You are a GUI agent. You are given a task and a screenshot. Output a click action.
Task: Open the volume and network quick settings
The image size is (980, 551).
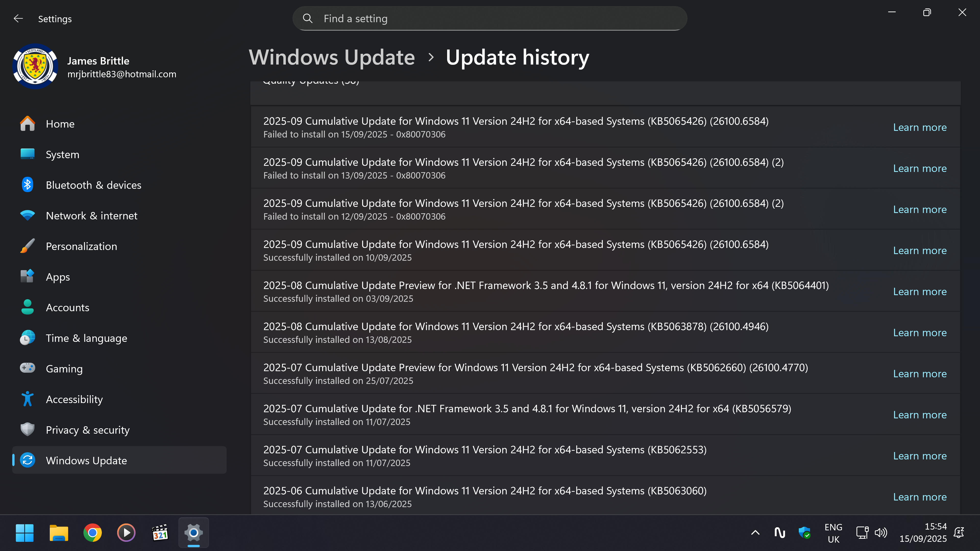[872, 533]
